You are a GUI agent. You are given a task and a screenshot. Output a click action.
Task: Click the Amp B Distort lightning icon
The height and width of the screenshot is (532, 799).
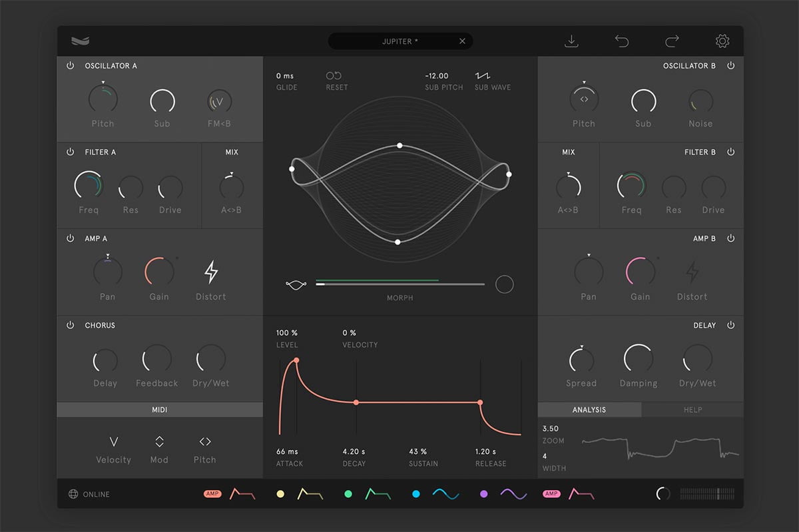tap(692, 272)
